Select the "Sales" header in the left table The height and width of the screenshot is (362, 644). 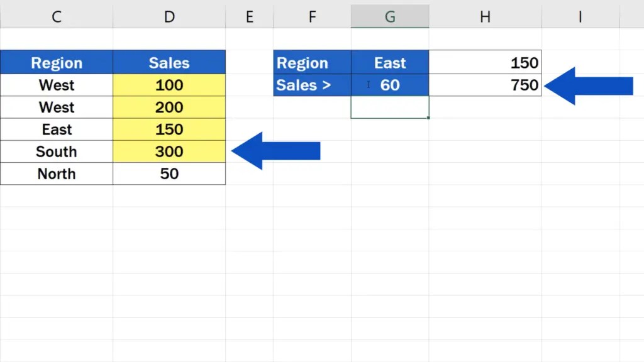point(169,63)
